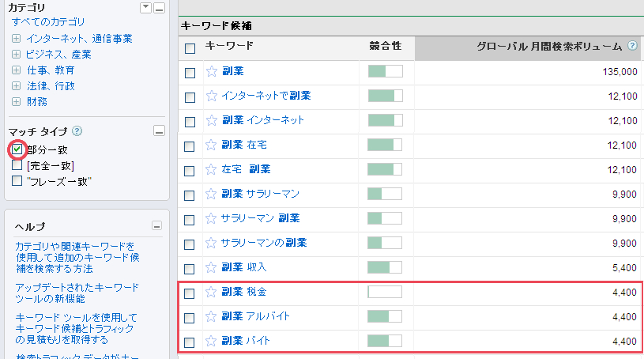Uncheck the 部分一致 match type
This screenshot has height=359, width=644.
pos(17,149)
